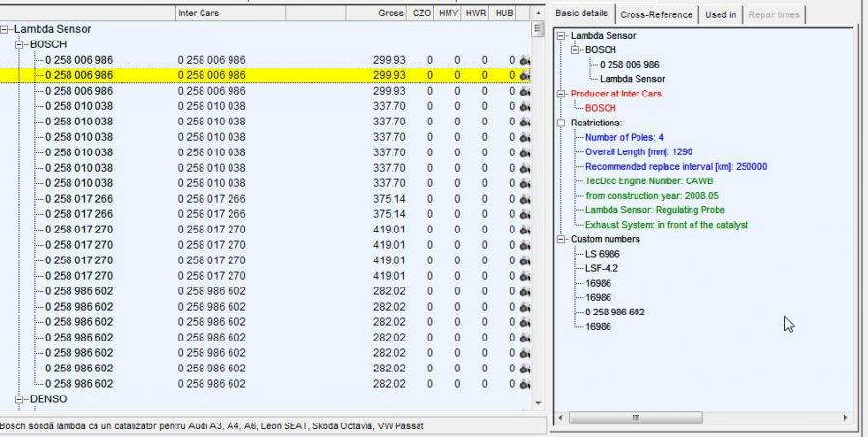The width and height of the screenshot is (868, 437).
Task: Click the HUB column header
Action: tap(503, 14)
